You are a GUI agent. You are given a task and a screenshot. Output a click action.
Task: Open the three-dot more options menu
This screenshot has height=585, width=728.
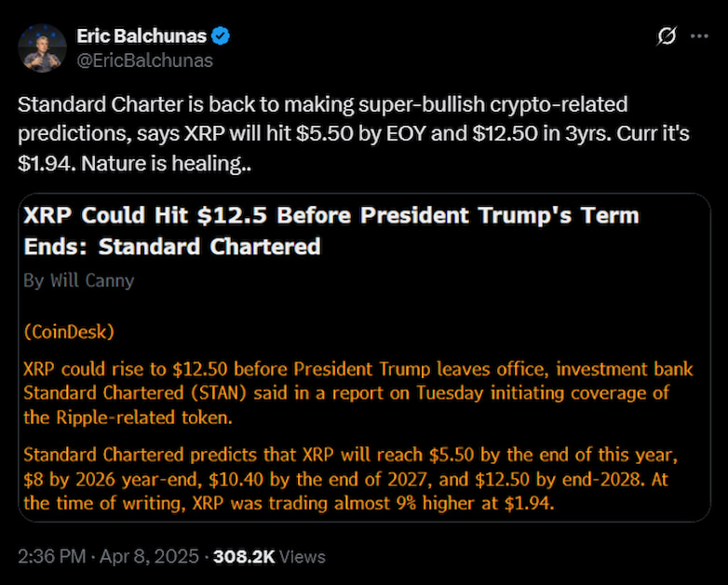point(699,36)
